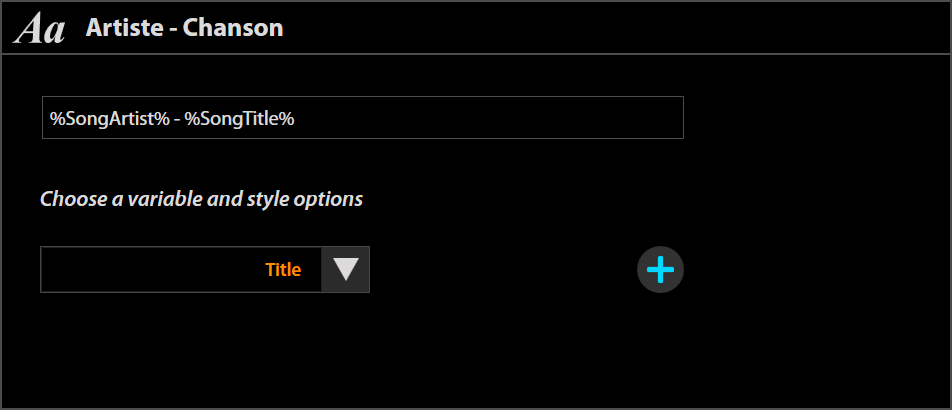Click the Aa text style icon

point(40,29)
